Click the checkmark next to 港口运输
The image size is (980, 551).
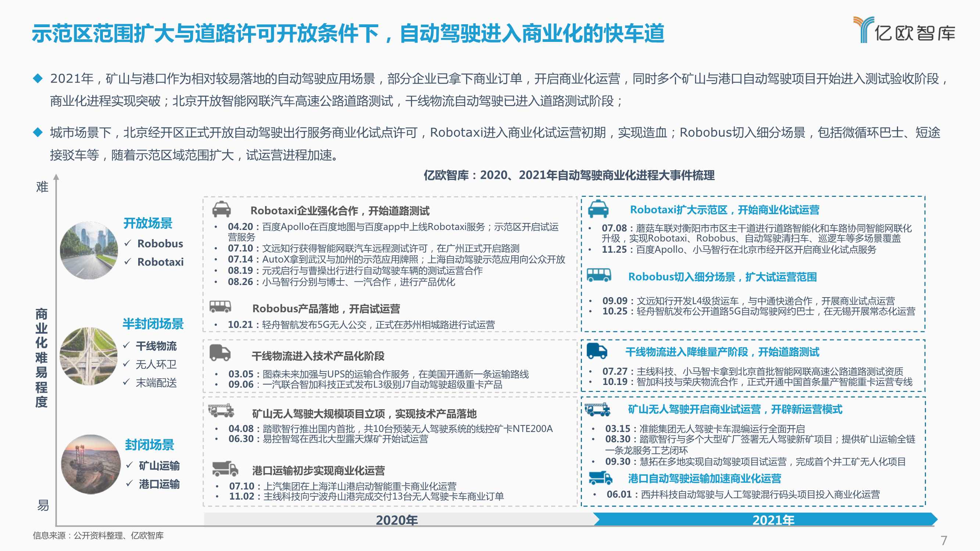click(129, 483)
